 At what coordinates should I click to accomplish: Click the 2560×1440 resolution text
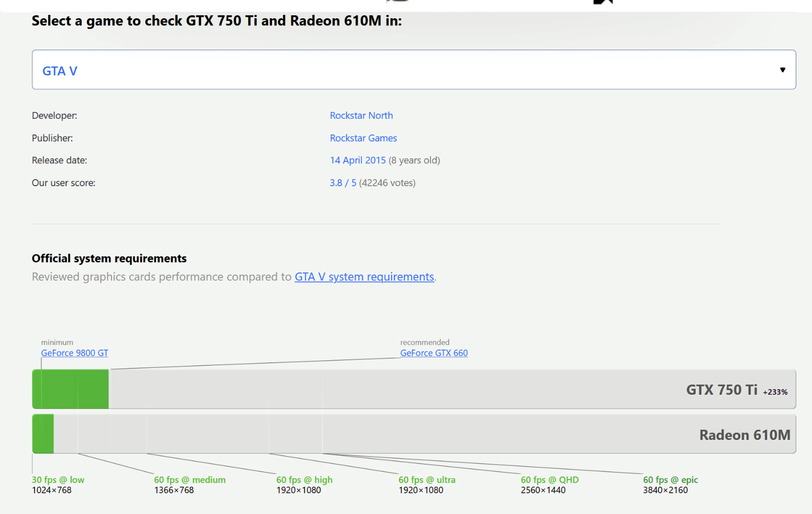pos(543,490)
